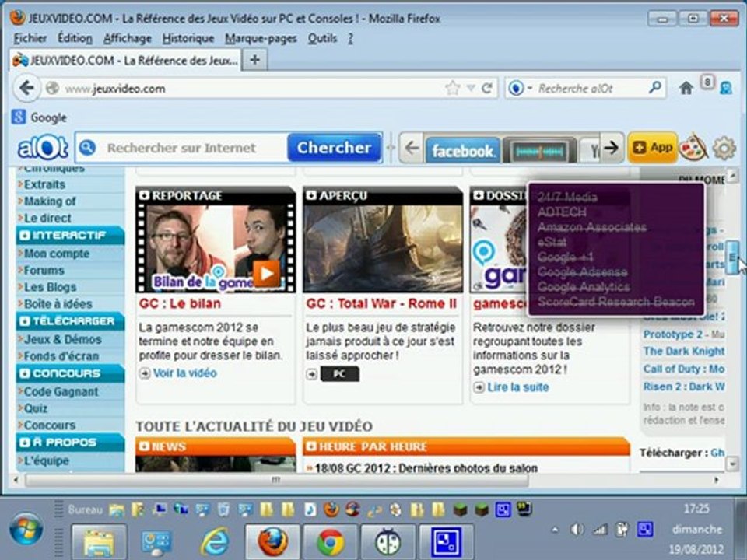
Task: Open the Historique menu
Action: click(x=188, y=38)
